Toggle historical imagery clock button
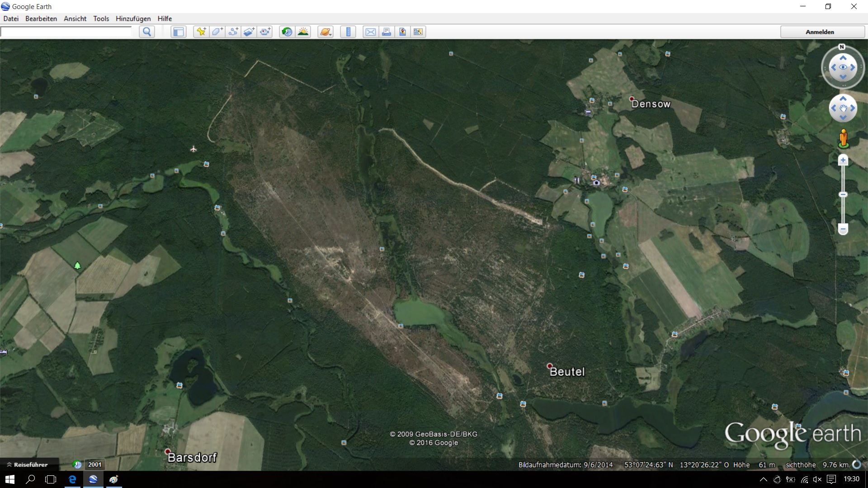 tap(287, 32)
